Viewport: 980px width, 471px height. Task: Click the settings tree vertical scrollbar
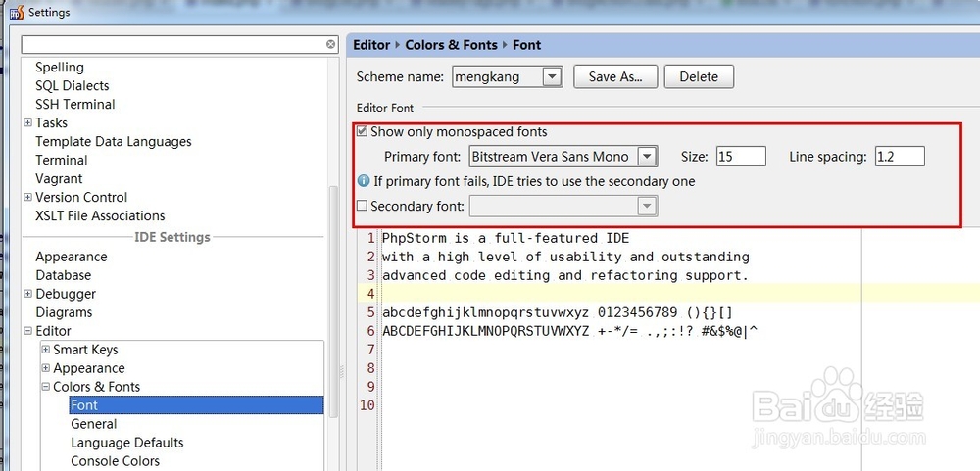click(333, 300)
